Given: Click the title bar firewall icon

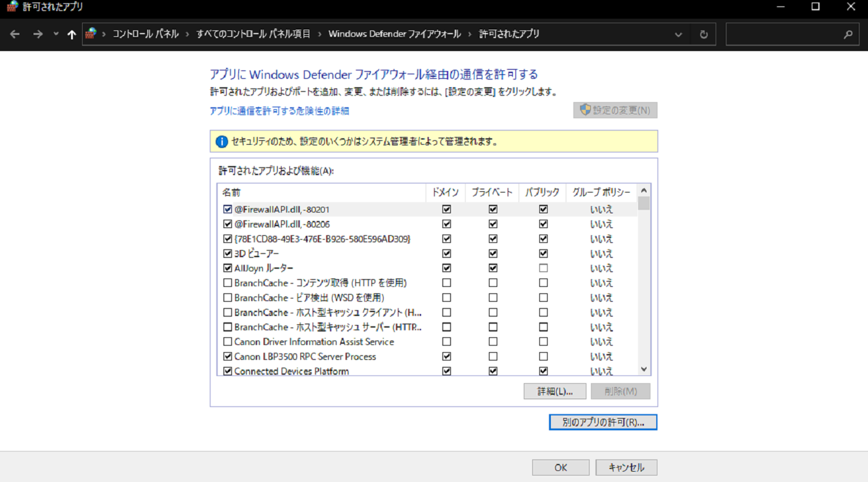Looking at the screenshot, I should coord(12,6).
